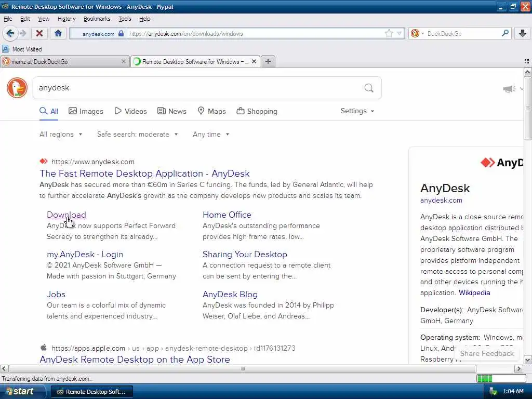Click the Share Feedback button

487,353
